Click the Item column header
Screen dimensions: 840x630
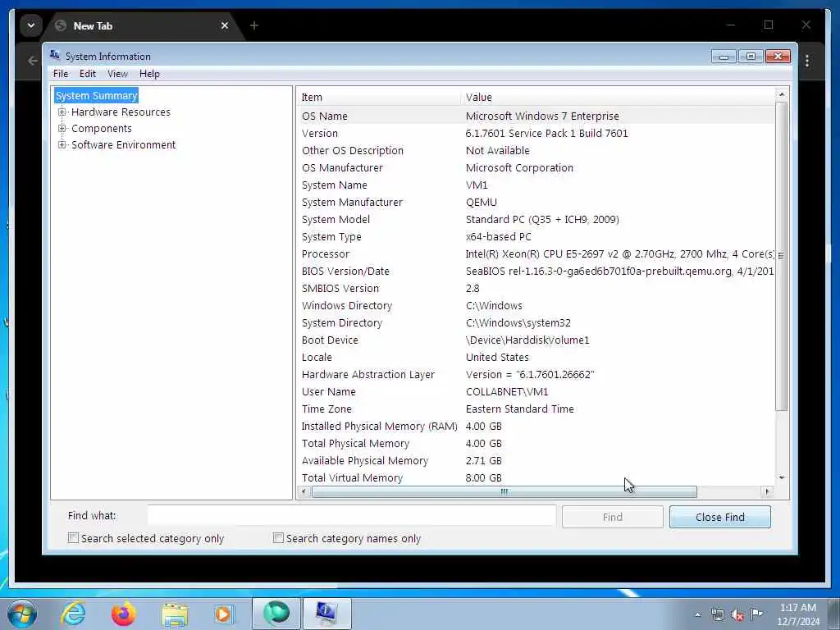pos(379,97)
